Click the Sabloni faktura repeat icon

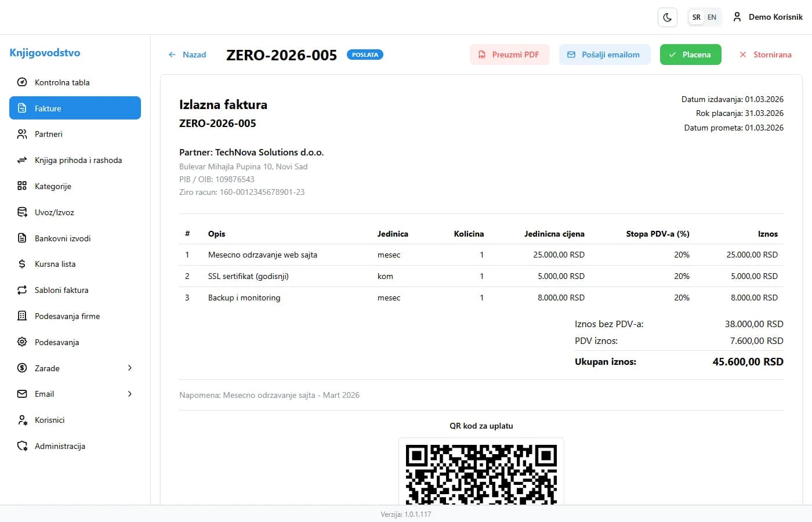coord(22,290)
